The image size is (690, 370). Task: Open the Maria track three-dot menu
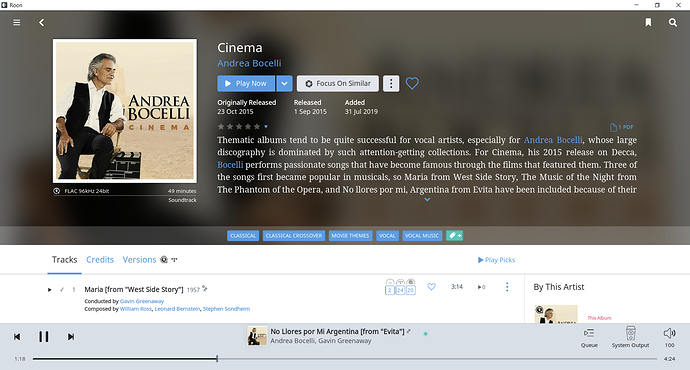click(x=507, y=287)
